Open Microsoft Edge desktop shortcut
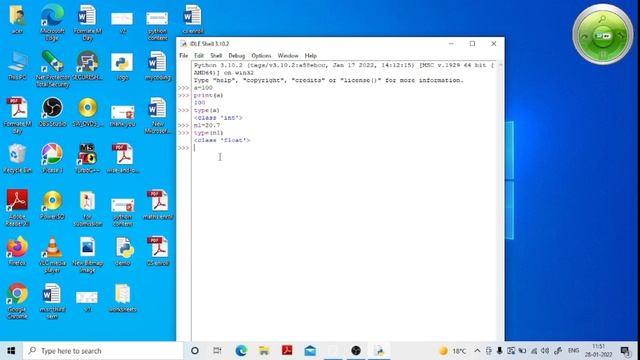 click(x=52, y=22)
